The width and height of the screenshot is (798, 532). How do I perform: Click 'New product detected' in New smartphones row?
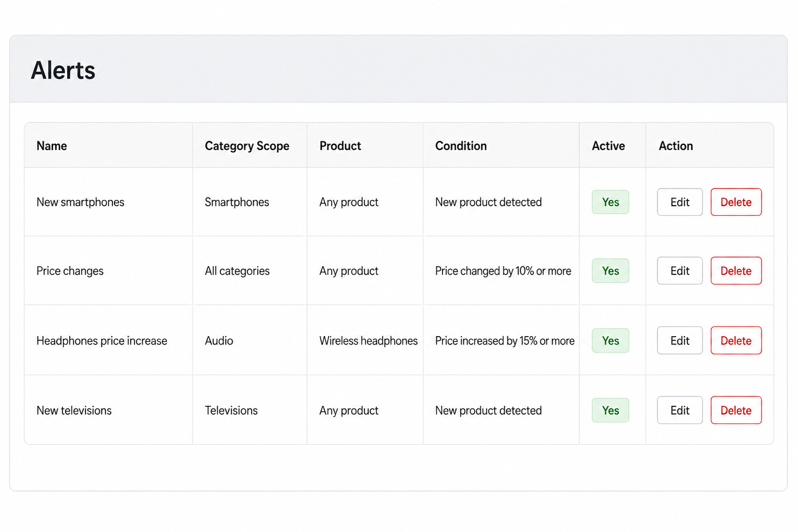[488, 202]
